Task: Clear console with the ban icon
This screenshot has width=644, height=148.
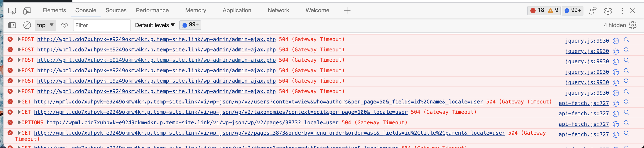Action: pos(27,25)
